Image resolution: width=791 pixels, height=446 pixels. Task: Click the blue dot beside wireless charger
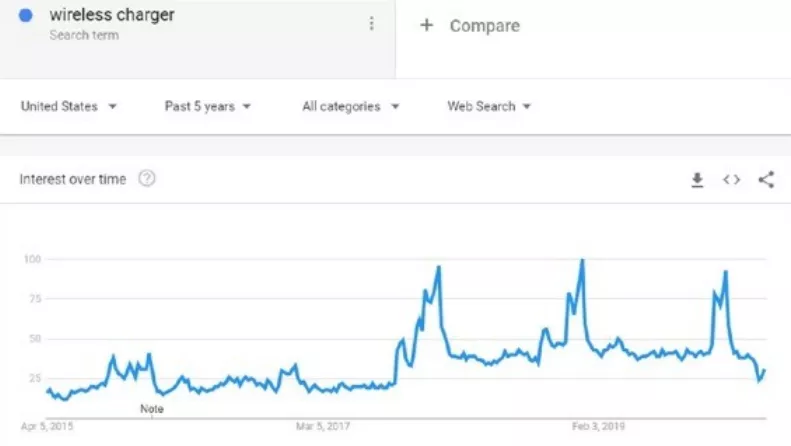click(x=27, y=16)
